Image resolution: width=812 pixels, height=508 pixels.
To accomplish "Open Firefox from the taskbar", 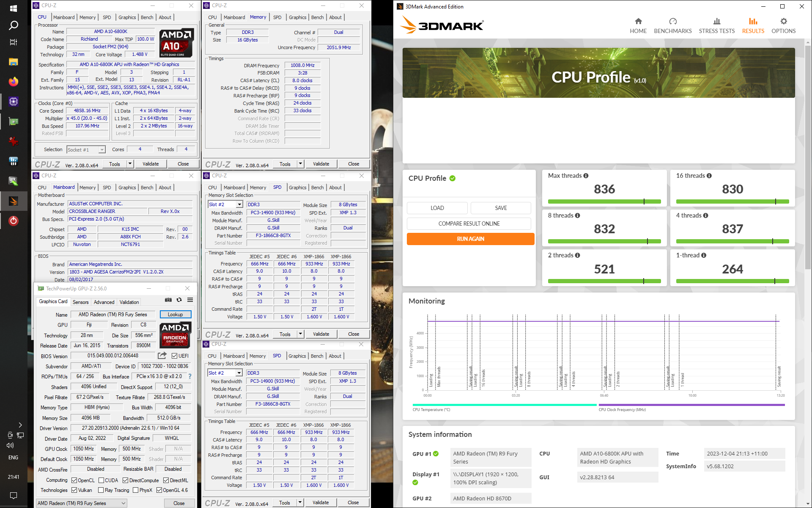I will (x=14, y=81).
